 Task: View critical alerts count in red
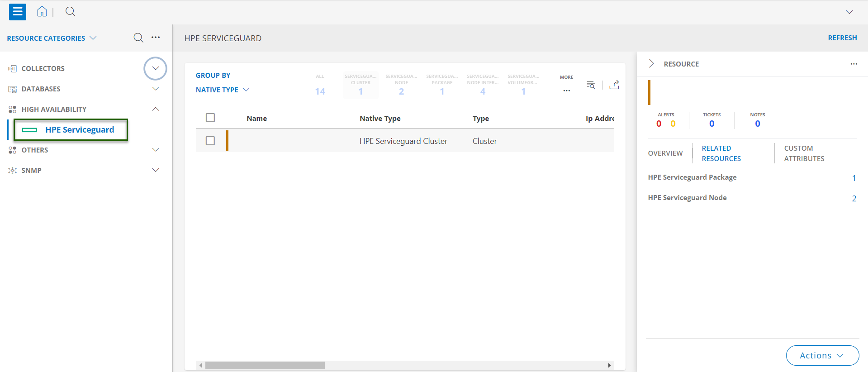659,124
